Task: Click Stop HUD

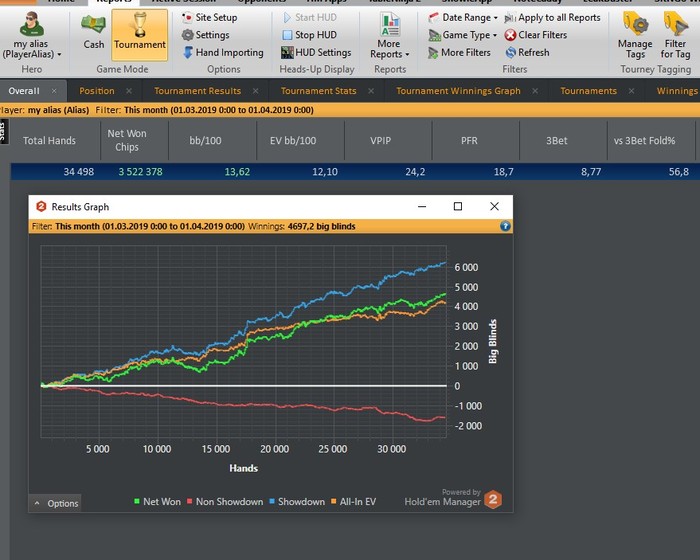Action: pyautogui.click(x=309, y=35)
